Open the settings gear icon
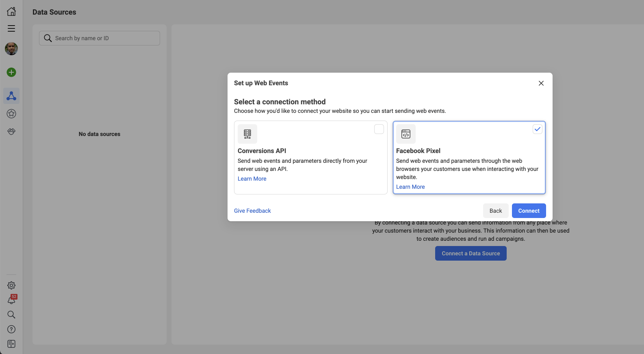 click(11, 285)
